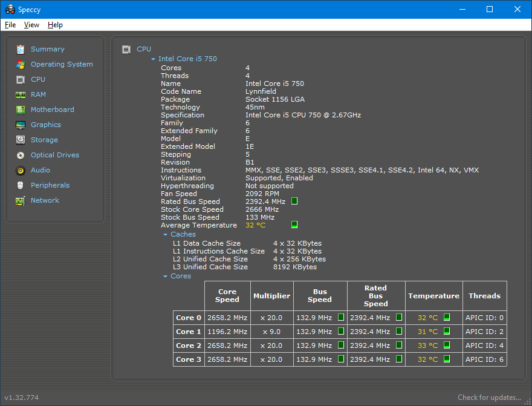
Task: Click Core 2 Temperature graph icon
Action: point(447,345)
